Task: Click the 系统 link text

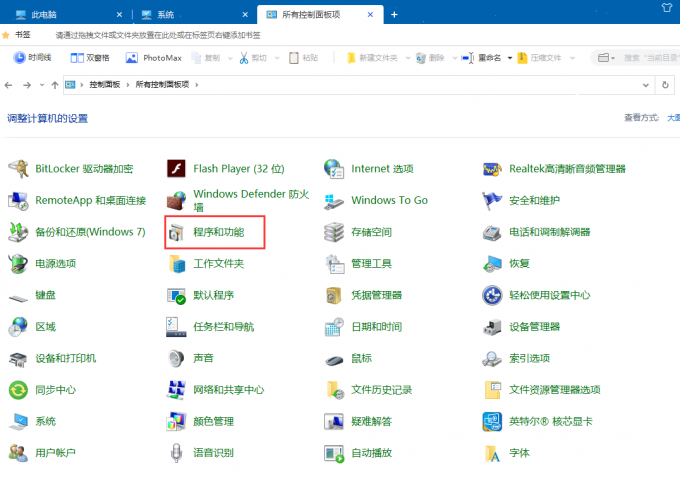Action: (x=46, y=421)
